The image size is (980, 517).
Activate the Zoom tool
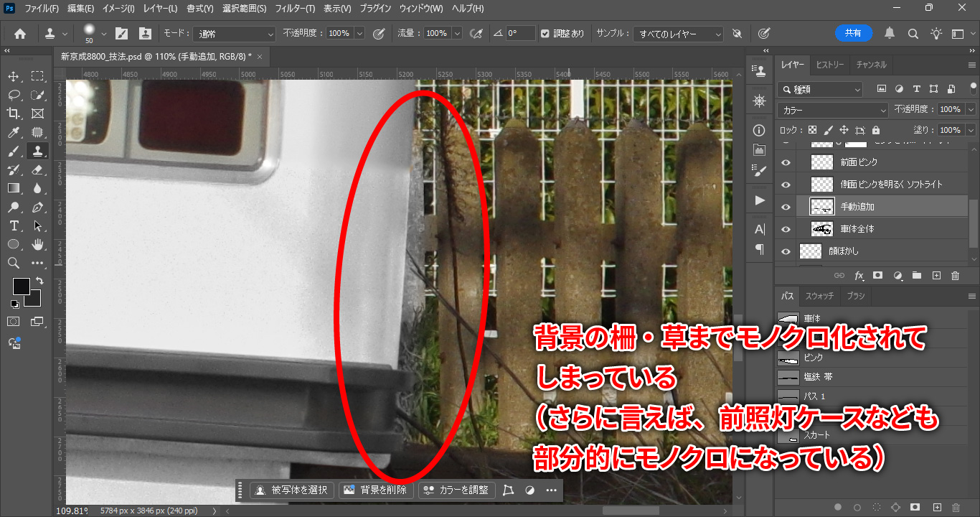pos(14,263)
